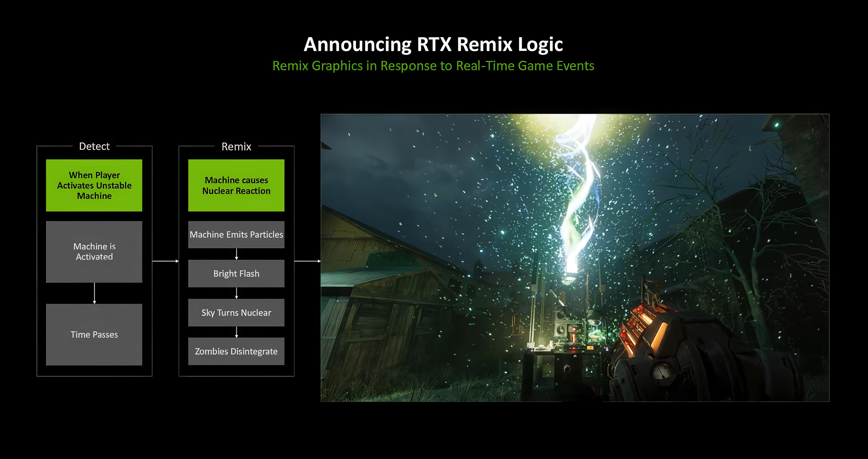The height and width of the screenshot is (459, 868).
Task: Click the 'Detect' panel header label
Action: [x=94, y=146]
